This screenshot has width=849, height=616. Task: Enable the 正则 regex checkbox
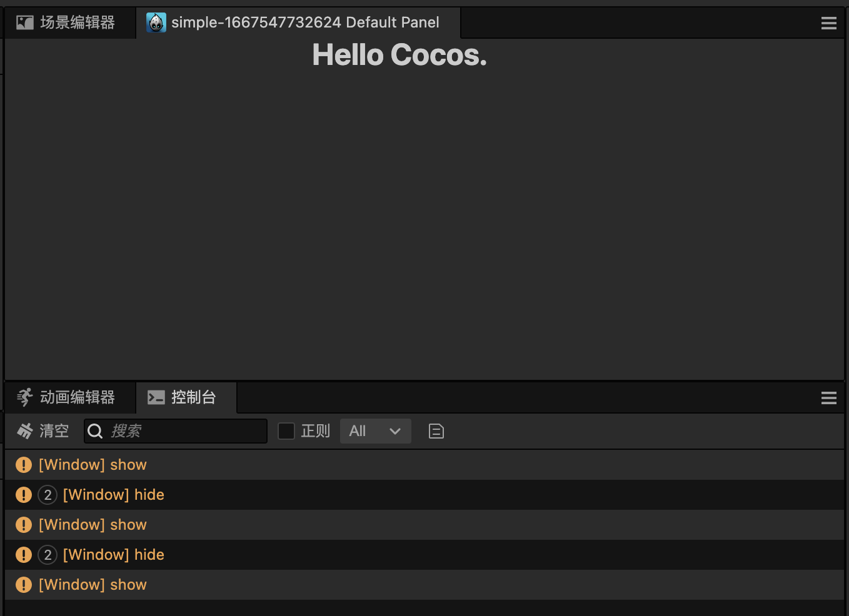click(286, 431)
